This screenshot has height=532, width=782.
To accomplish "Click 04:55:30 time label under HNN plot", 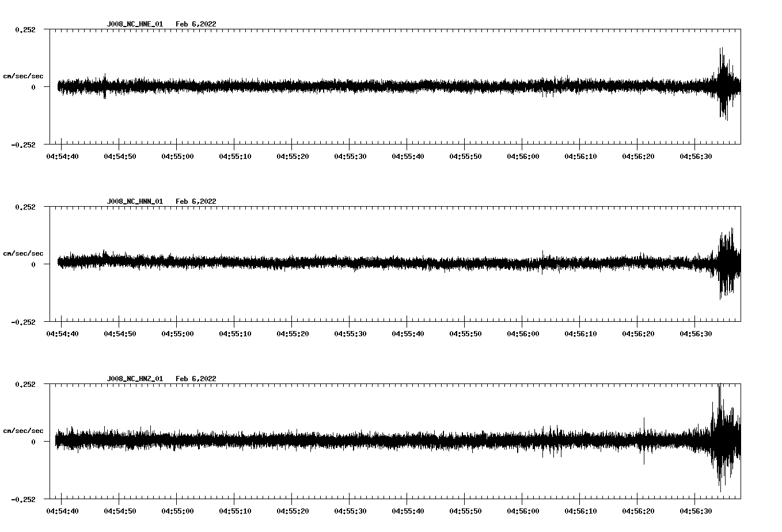I will (x=350, y=334).
